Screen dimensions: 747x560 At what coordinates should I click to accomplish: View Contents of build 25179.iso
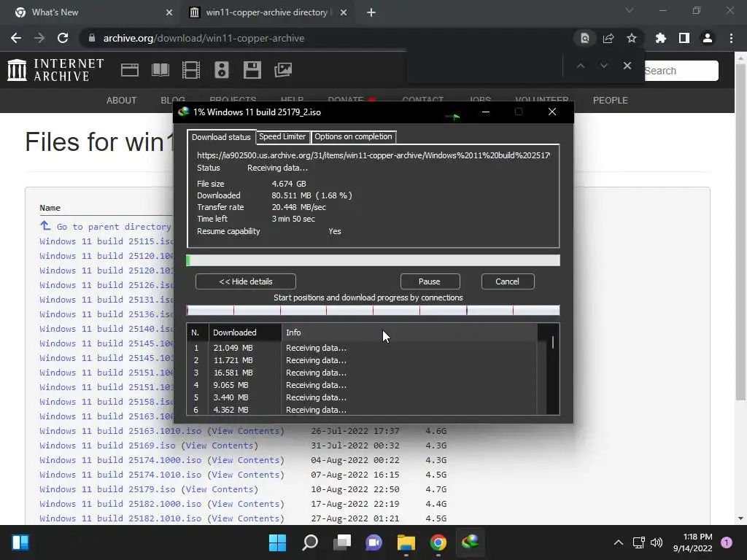coord(220,489)
